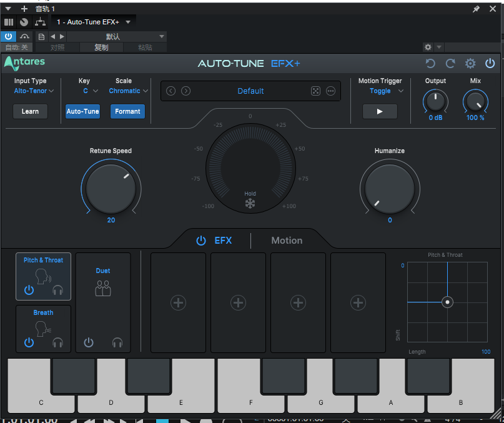The height and width of the screenshot is (423, 504).
Task: Expand the top-left window menu triangle
Action: pos(8,9)
